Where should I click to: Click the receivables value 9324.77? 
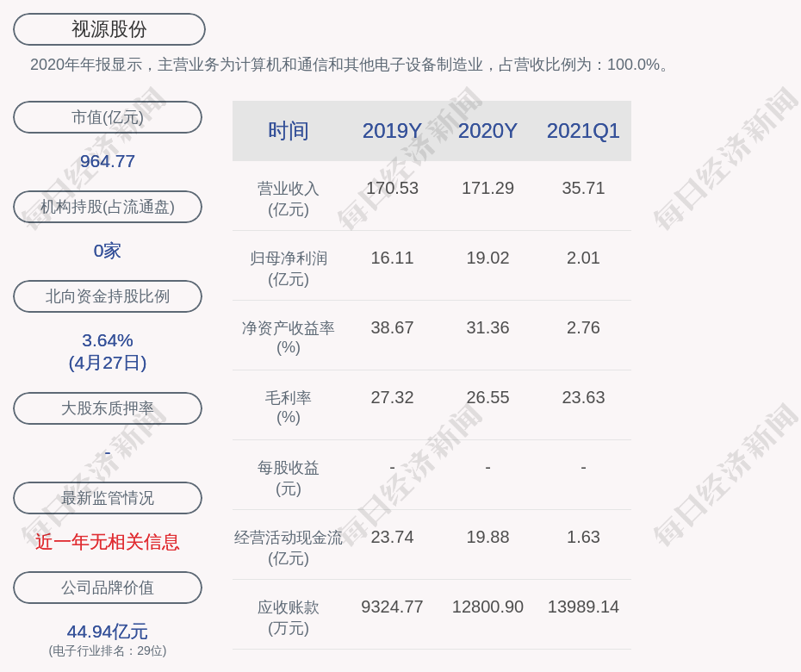(x=393, y=607)
